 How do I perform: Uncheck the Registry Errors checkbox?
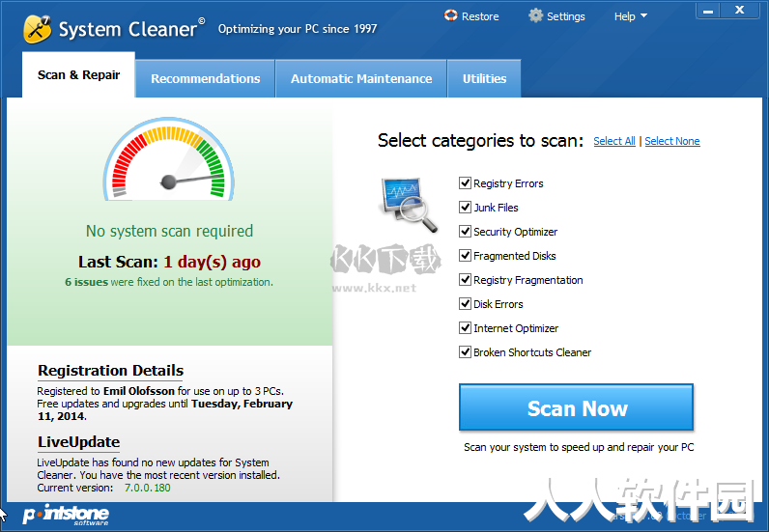[465, 183]
